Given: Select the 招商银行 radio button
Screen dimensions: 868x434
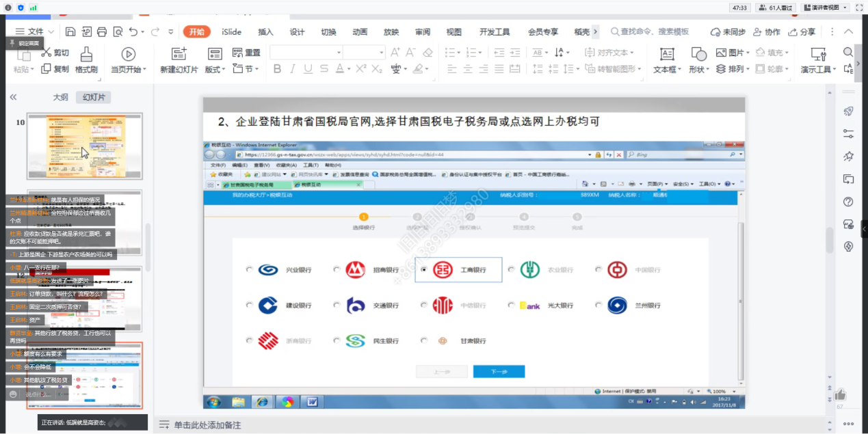Looking at the screenshot, I should [336, 269].
